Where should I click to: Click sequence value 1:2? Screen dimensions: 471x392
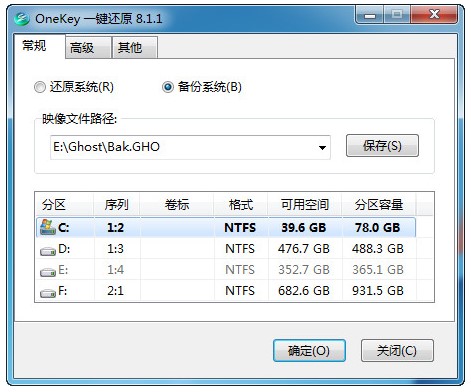click(115, 228)
